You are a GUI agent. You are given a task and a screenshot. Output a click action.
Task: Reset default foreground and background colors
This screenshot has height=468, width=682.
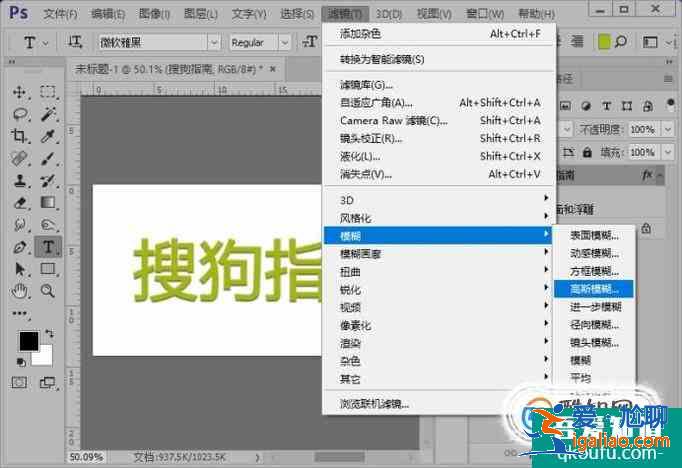click(20, 362)
